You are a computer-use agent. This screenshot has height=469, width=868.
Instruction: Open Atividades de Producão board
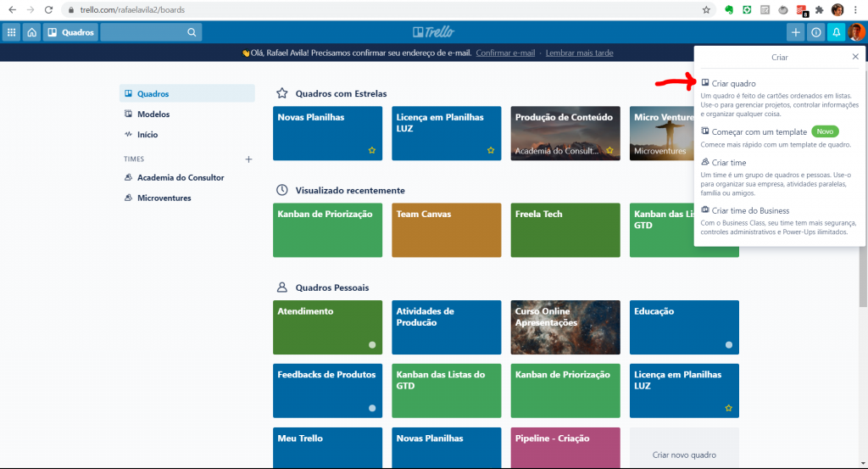pyautogui.click(x=446, y=327)
